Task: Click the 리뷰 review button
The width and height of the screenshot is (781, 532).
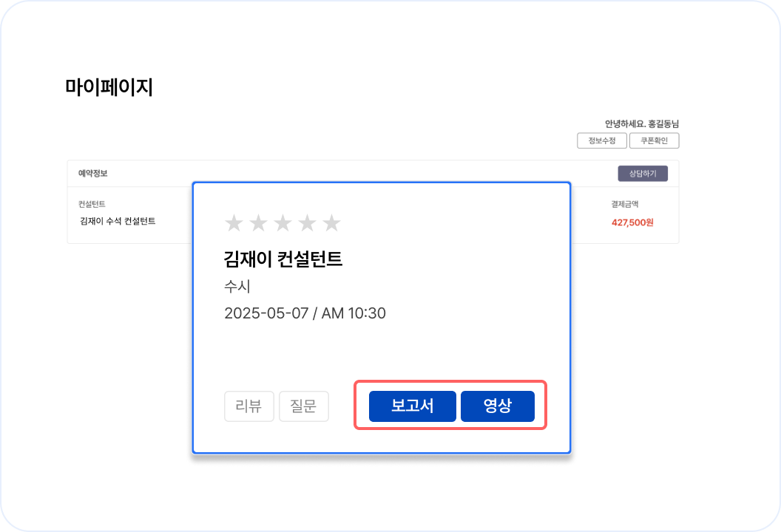Action: (x=249, y=406)
